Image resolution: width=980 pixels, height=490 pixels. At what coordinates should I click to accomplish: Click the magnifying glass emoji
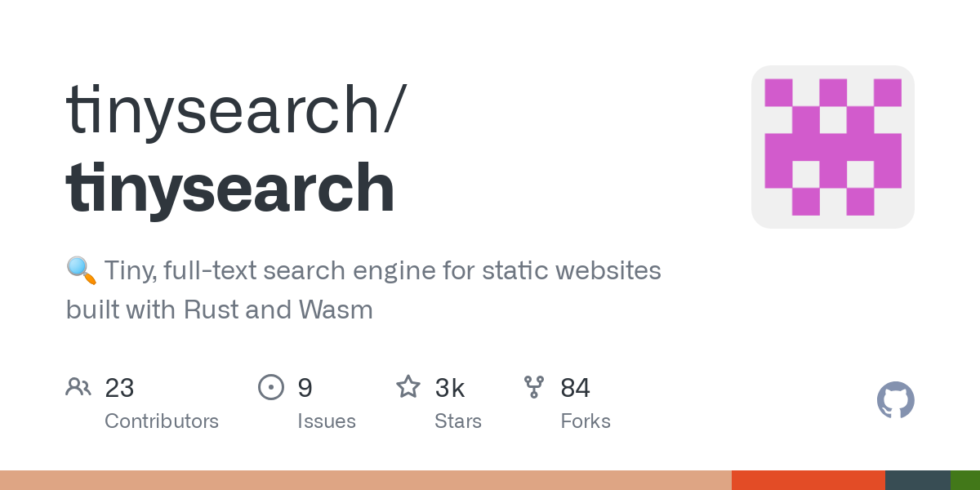(82, 269)
